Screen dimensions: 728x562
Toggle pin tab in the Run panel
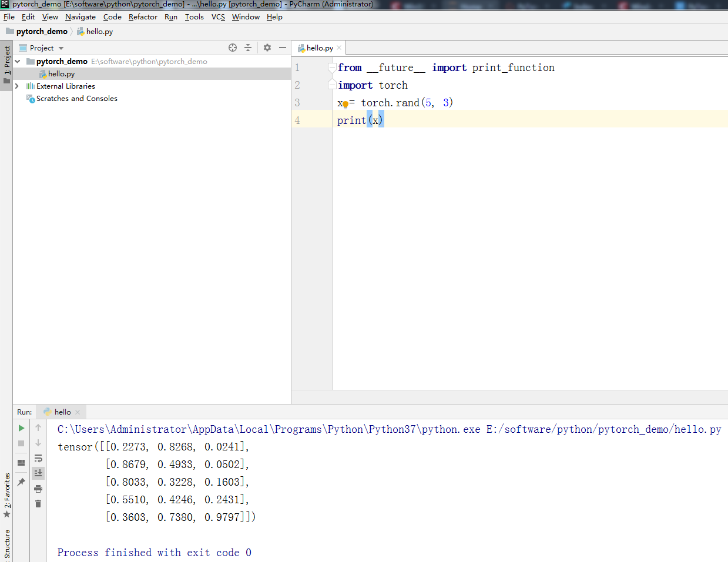coord(21,482)
